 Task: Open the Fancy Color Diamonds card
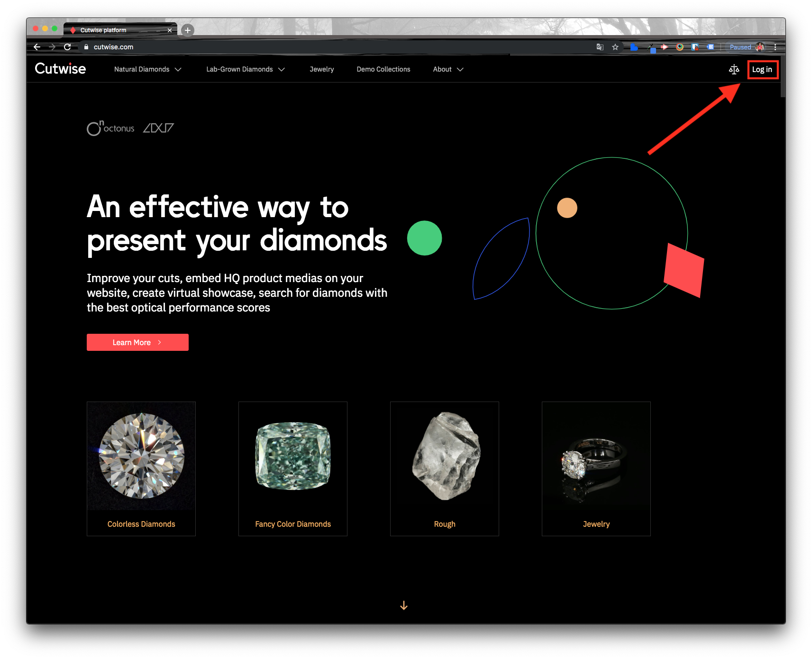click(x=293, y=469)
